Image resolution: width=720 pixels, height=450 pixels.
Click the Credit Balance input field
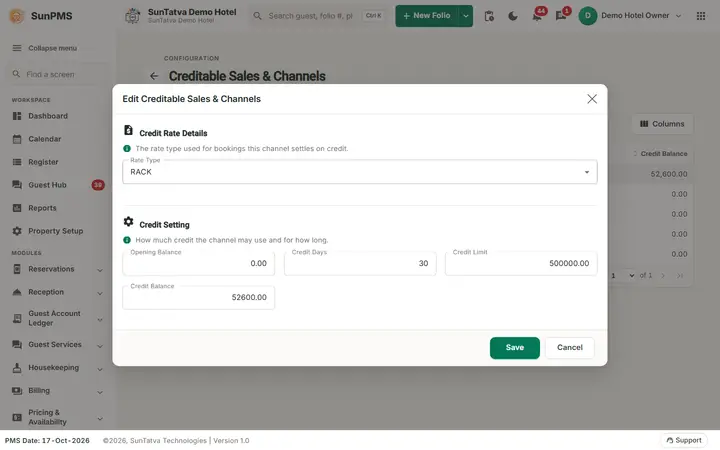pyautogui.click(x=198, y=298)
